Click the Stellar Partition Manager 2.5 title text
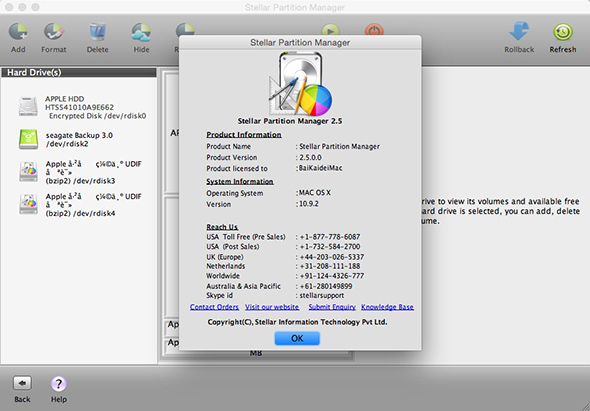 point(290,121)
